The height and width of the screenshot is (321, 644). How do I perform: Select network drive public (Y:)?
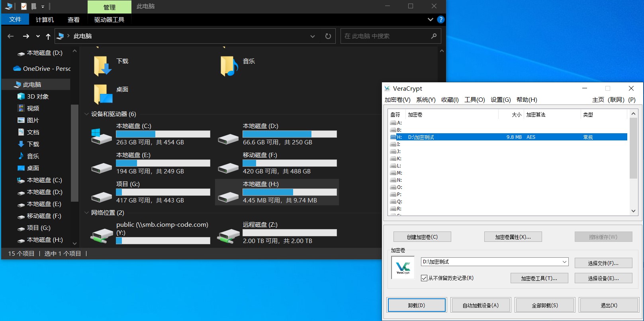click(x=151, y=233)
